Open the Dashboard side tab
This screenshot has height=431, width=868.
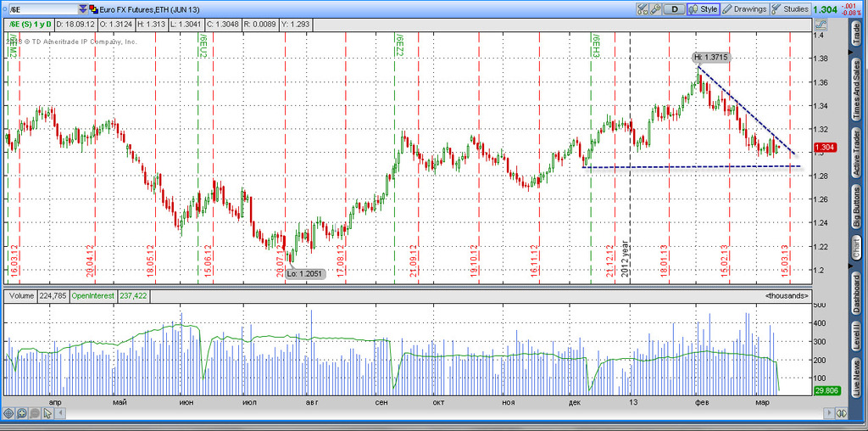(x=856, y=294)
